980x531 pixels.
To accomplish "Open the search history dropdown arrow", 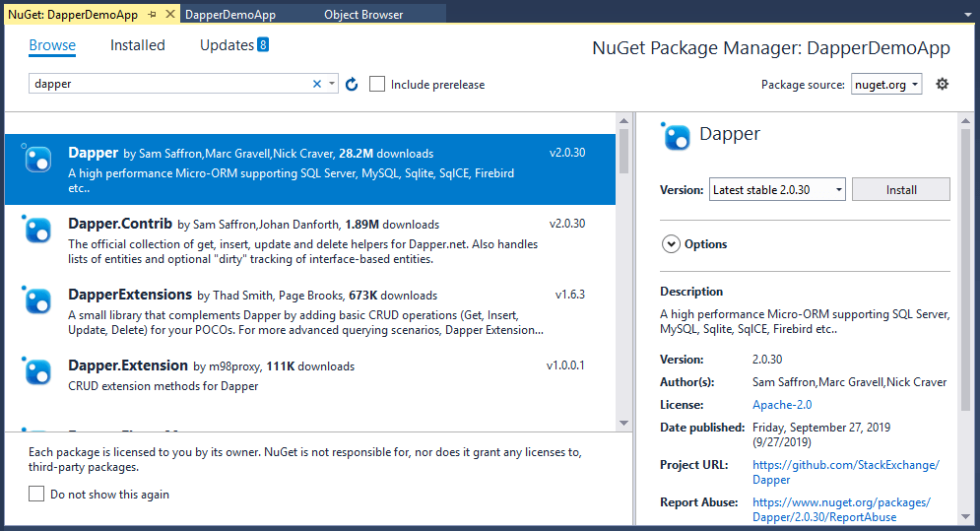I will 332,84.
